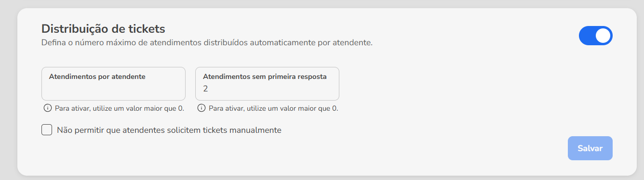Image resolution: width=644 pixels, height=180 pixels.
Task: Focus the Atendimentos por atendente input field
Action: pyautogui.click(x=113, y=84)
